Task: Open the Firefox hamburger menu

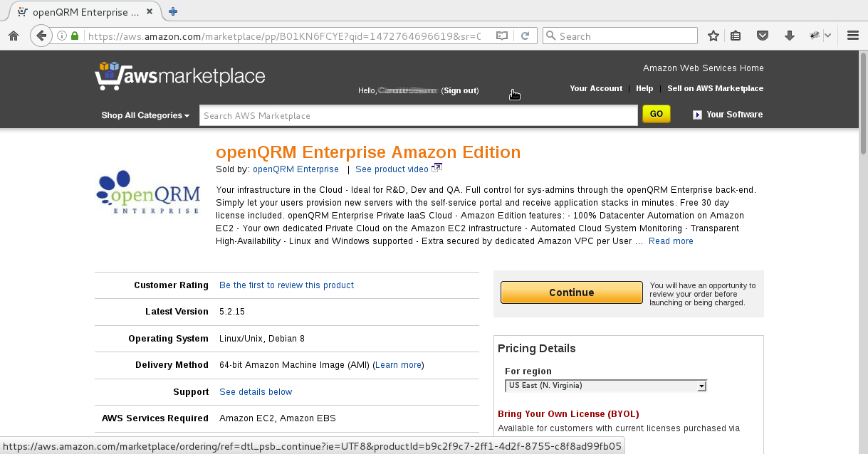Action: pyautogui.click(x=853, y=36)
